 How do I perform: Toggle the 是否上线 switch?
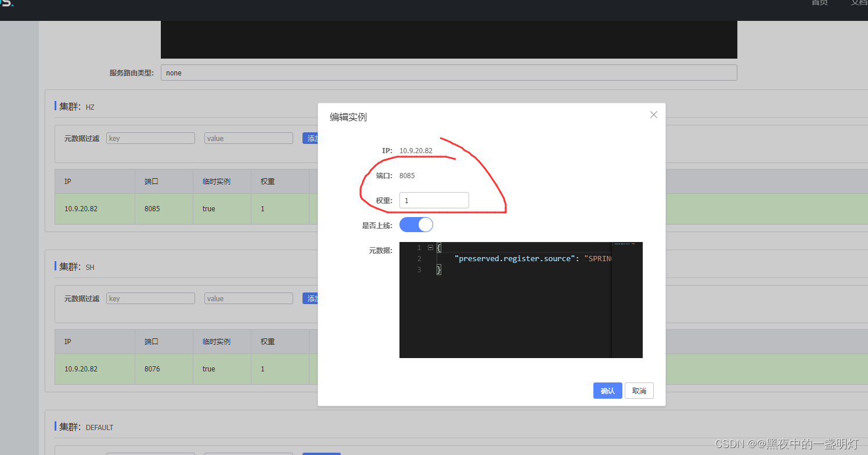416,225
